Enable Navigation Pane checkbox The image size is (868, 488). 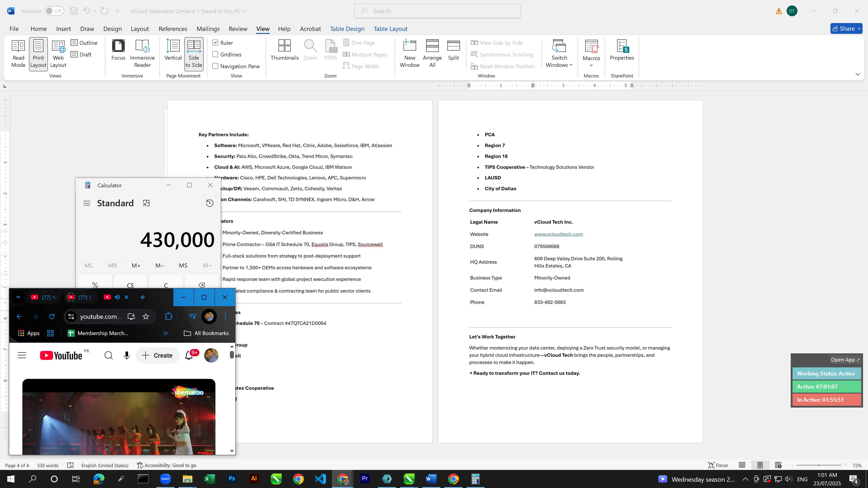coord(215,66)
